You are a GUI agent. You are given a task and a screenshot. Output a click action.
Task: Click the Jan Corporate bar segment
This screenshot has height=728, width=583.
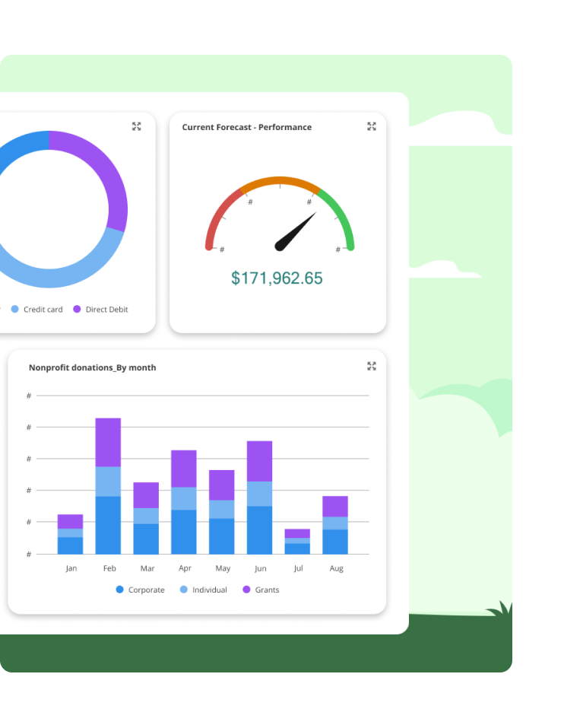click(x=70, y=545)
